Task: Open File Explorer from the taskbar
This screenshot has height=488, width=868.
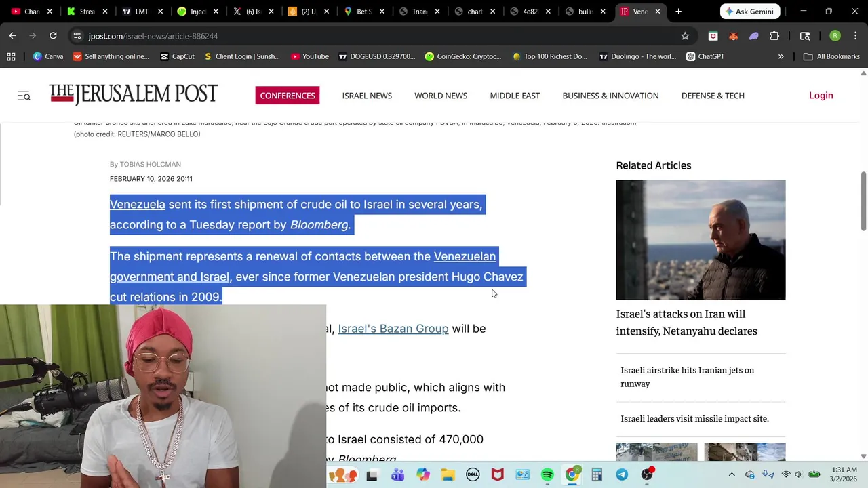Action: tap(448, 474)
